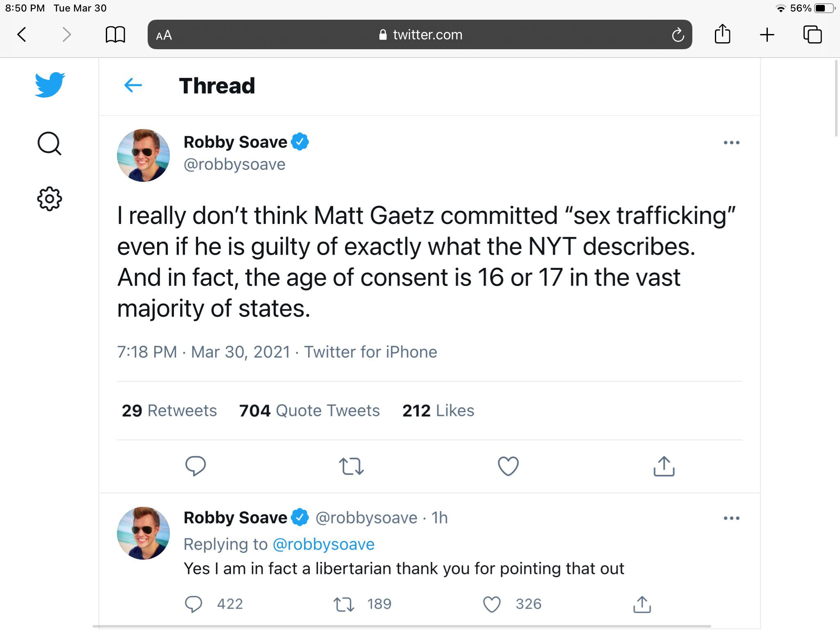The image size is (840, 630).
Task: Like the libertarian reply tweet
Action: (491, 604)
